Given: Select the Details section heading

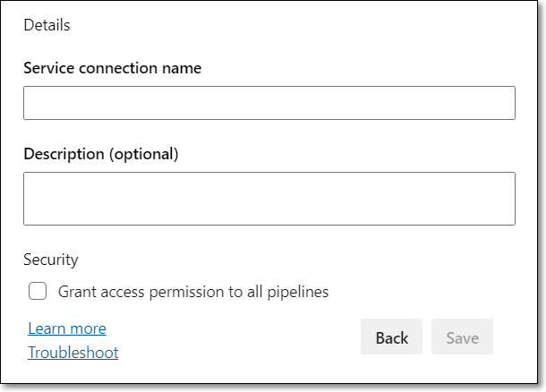Looking at the screenshot, I should 47,25.
